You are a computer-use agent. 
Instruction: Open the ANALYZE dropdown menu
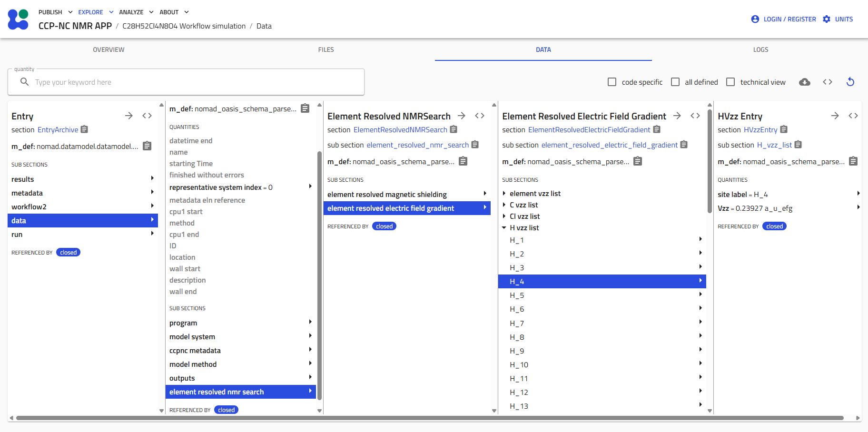tap(136, 12)
